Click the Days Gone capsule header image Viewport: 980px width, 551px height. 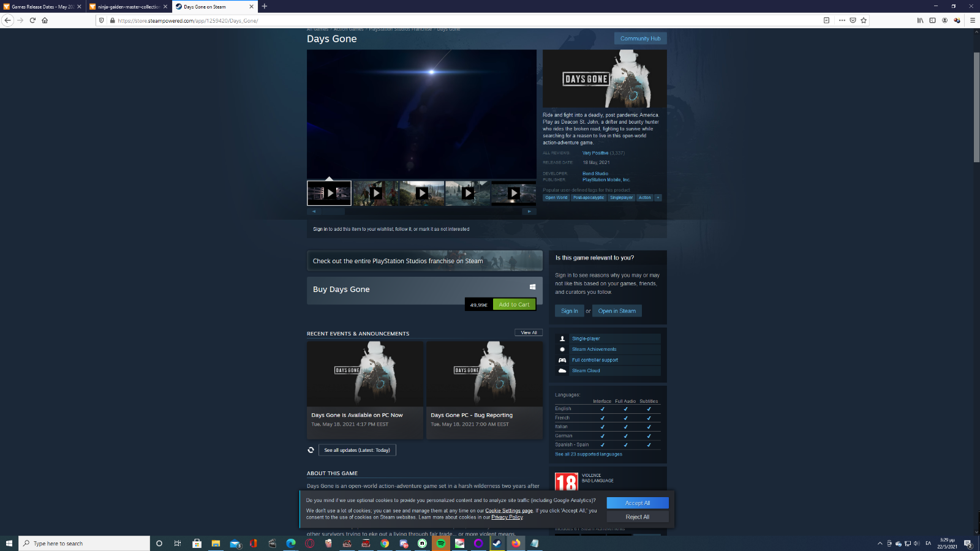click(x=605, y=79)
